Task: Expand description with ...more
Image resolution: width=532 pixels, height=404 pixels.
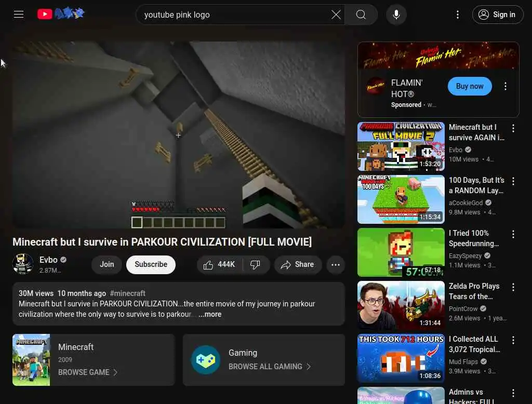Action: pos(210,315)
